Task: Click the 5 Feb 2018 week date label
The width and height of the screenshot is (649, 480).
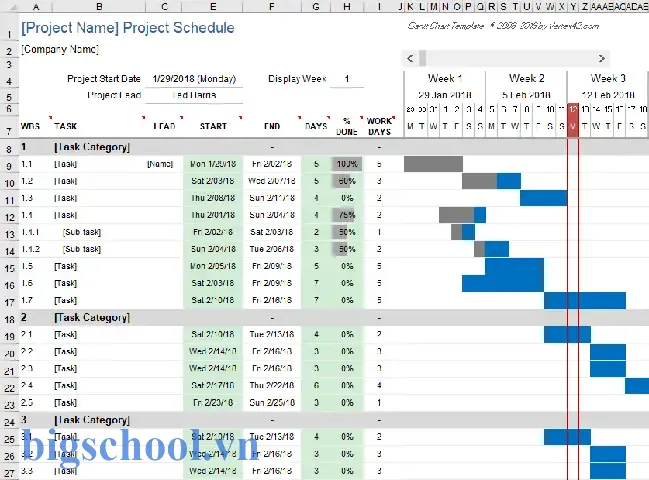Action: 526,95
